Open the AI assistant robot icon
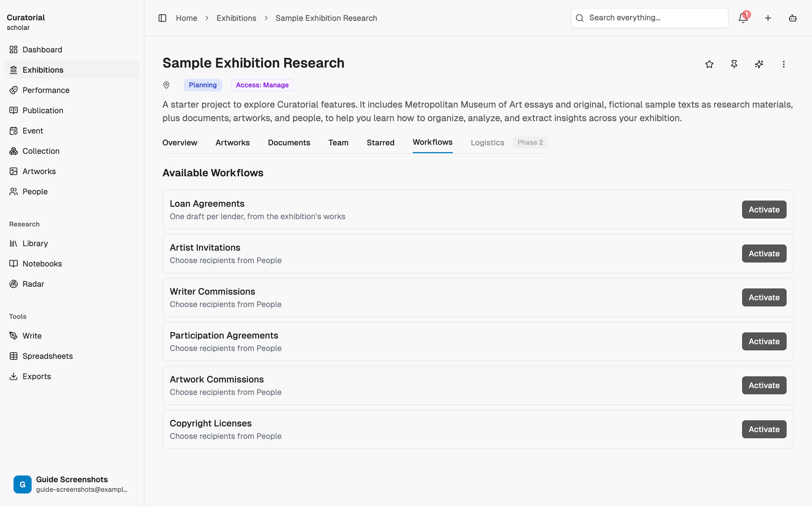 point(793,18)
